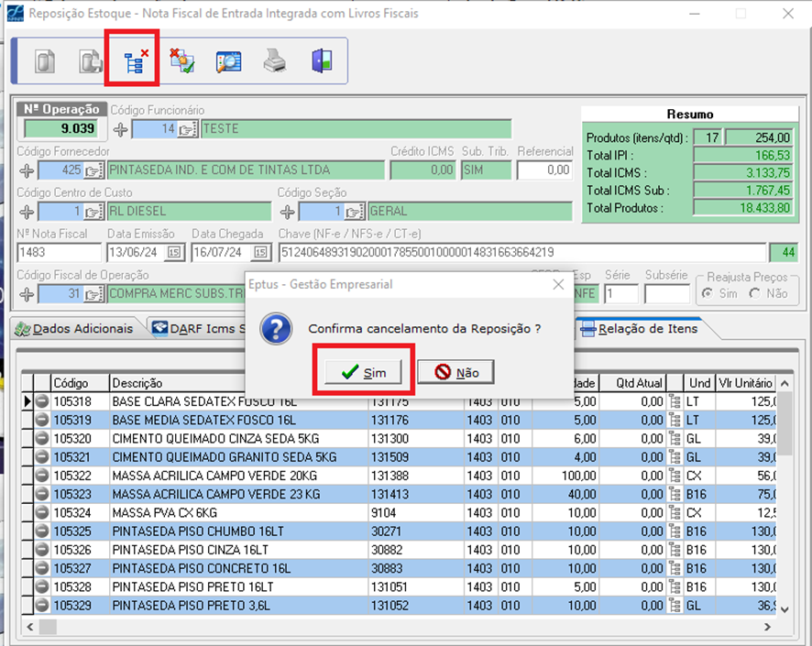Click Total Produtos value 18.433,80
Screen dimensions: 812x646
click(x=743, y=208)
